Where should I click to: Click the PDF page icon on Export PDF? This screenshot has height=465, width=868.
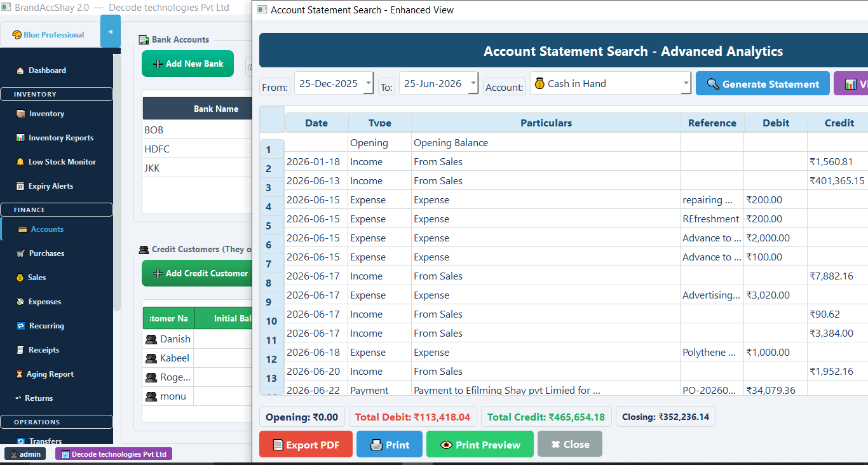click(x=278, y=445)
